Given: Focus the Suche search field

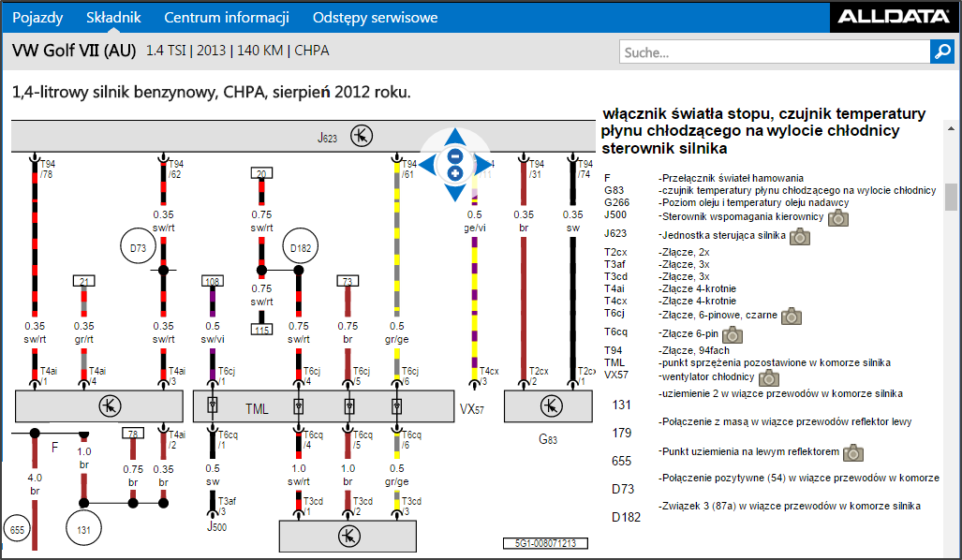Looking at the screenshot, I should click(775, 52).
